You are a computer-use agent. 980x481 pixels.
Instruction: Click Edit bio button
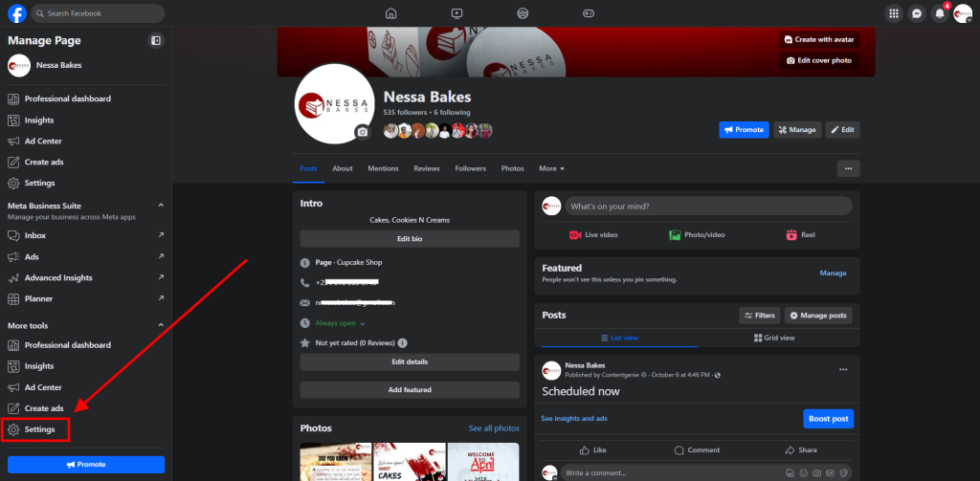point(410,239)
